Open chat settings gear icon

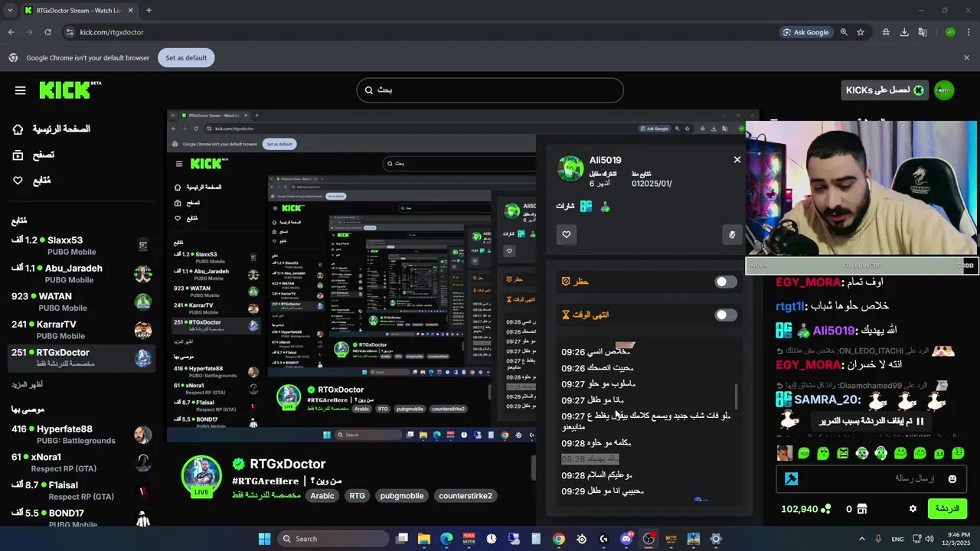913,509
